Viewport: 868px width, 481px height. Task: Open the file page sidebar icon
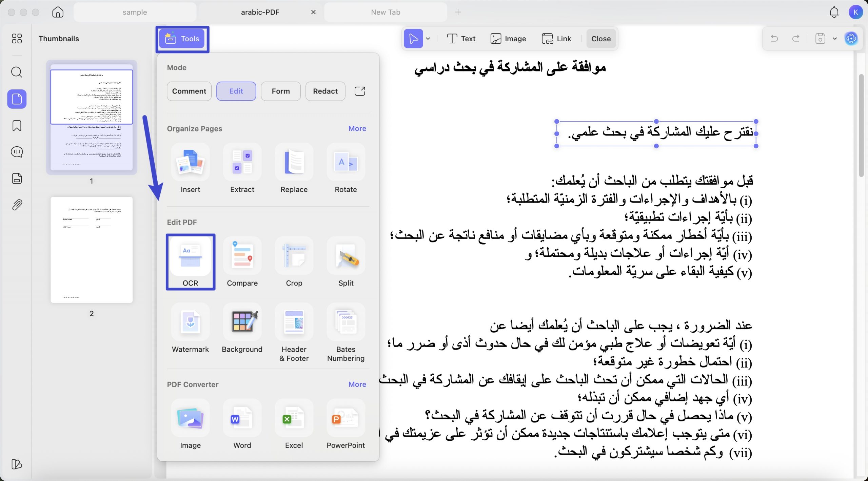pos(17,179)
